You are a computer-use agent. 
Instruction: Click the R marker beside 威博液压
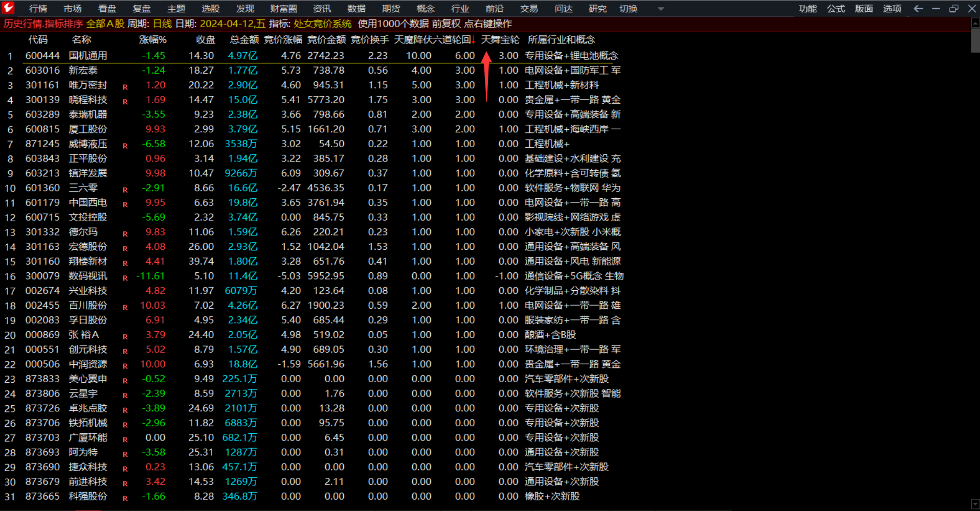pos(125,146)
